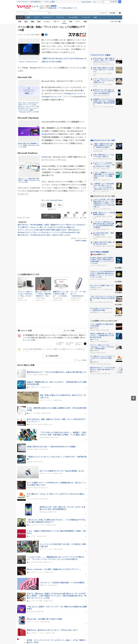Select the エキスパート tab
Image resolution: width=138 pixels, height=644 pixels.
[x=48, y=17]
